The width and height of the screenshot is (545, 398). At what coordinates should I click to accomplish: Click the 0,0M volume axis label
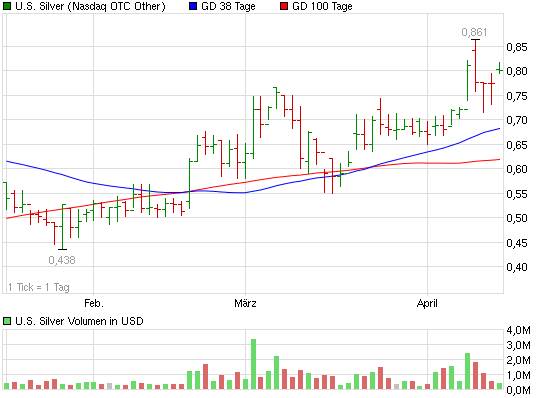[518, 390]
